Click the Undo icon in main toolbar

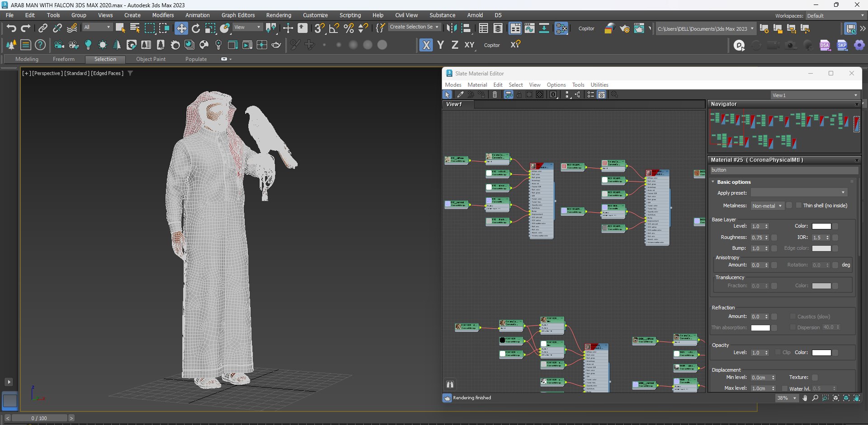[x=11, y=28]
